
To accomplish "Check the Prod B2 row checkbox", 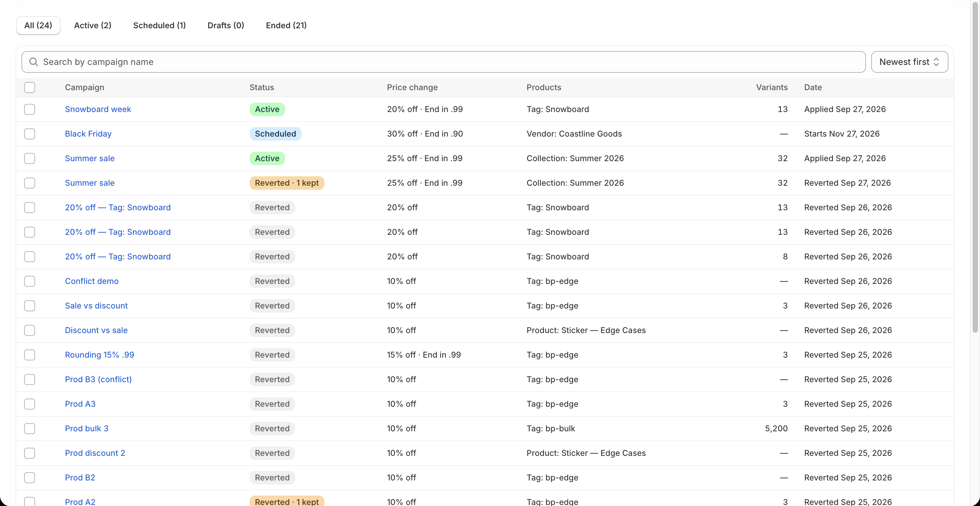I will pyautogui.click(x=30, y=477).
